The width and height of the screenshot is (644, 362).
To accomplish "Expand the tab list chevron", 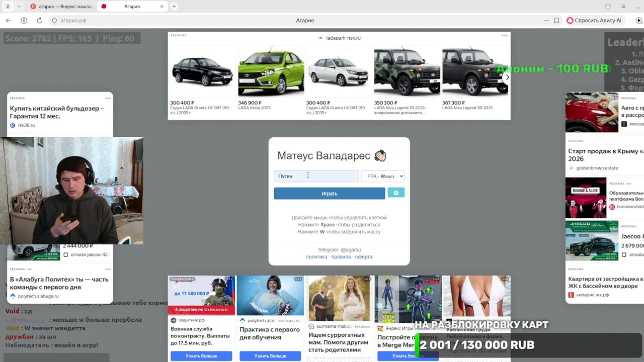I will click(x=19, y=6).
